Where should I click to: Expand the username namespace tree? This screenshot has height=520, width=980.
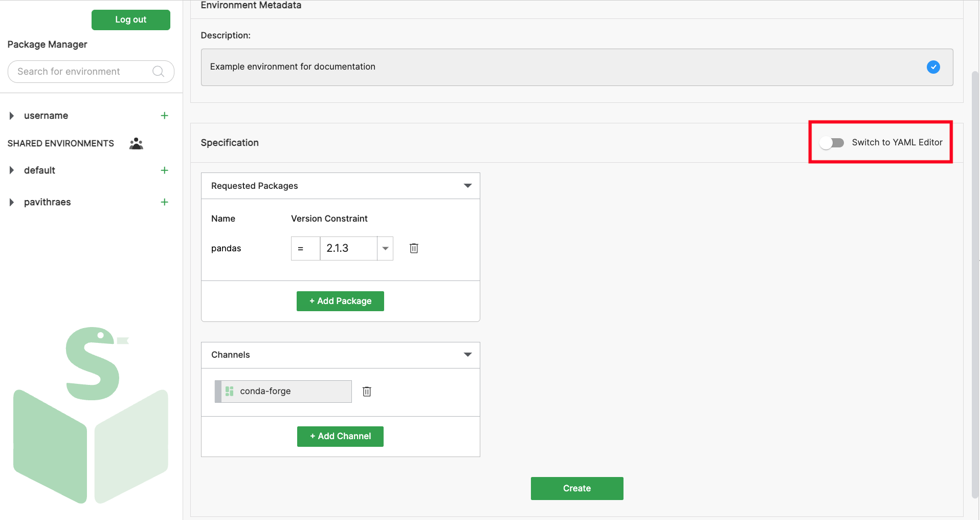click(x=12, y=116)
